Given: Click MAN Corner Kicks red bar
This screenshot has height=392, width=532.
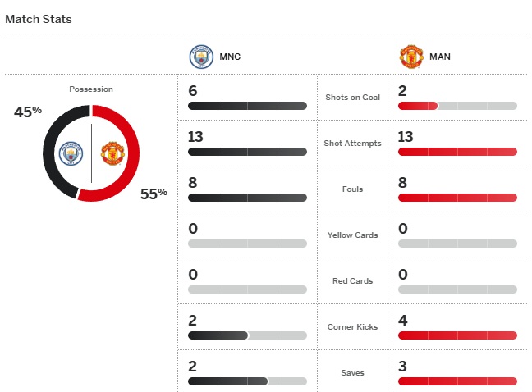Looking at the screenshot, I should (457, 335).
